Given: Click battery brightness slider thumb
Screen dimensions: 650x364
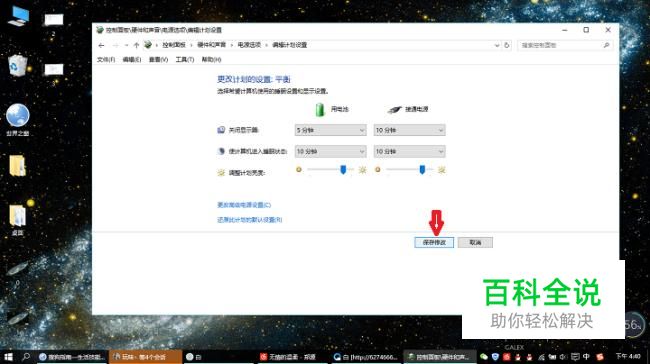Looking at the screenshot, I should (343, 170).
